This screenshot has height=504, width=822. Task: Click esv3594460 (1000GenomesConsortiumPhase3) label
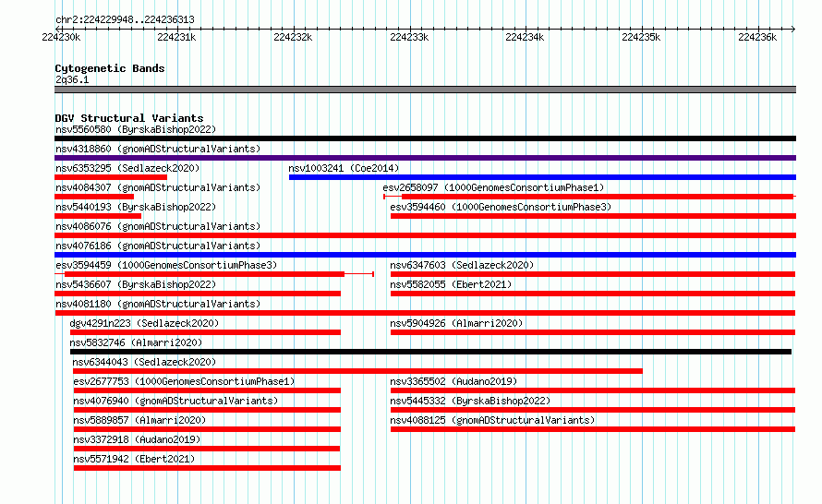[x=501, y=207]
